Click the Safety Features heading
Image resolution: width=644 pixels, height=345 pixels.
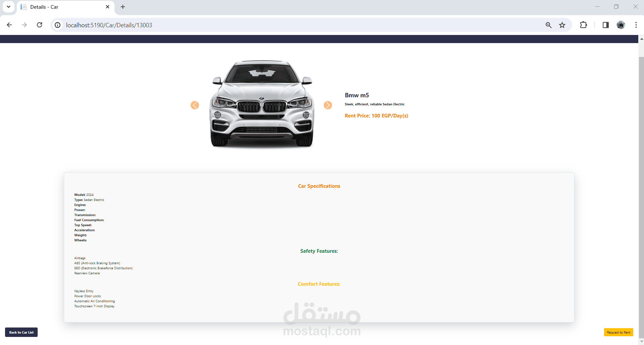coord(319,251)
